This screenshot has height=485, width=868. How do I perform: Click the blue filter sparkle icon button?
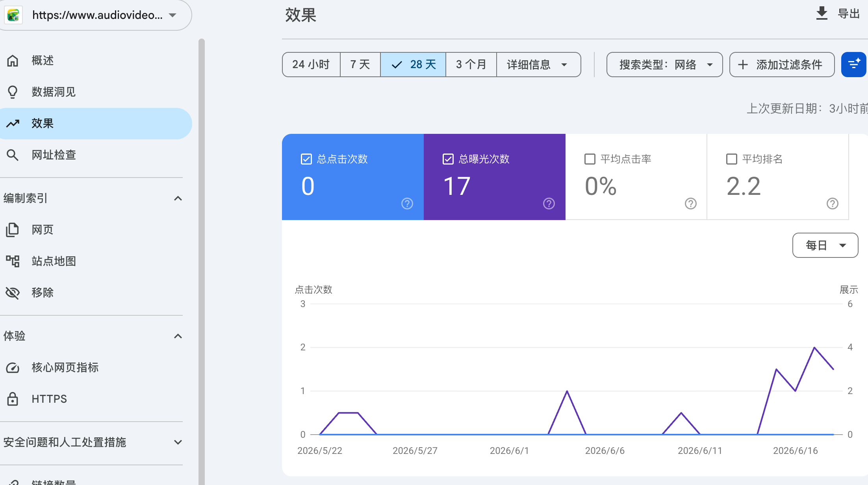(854, 65)
